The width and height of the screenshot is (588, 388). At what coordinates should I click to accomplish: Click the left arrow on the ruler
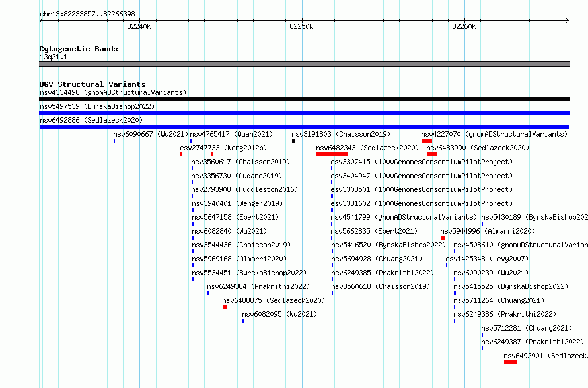pos(41,21)
